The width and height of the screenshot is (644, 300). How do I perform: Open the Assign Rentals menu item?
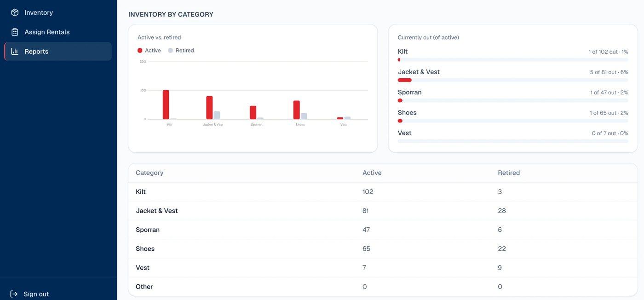click(58, 32)
